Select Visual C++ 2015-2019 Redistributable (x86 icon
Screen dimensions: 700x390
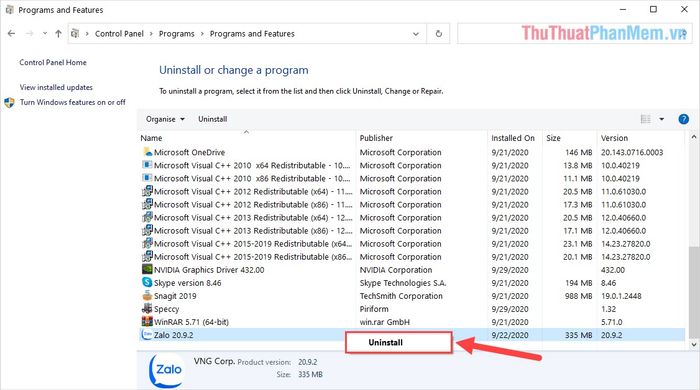pos(147,256)
